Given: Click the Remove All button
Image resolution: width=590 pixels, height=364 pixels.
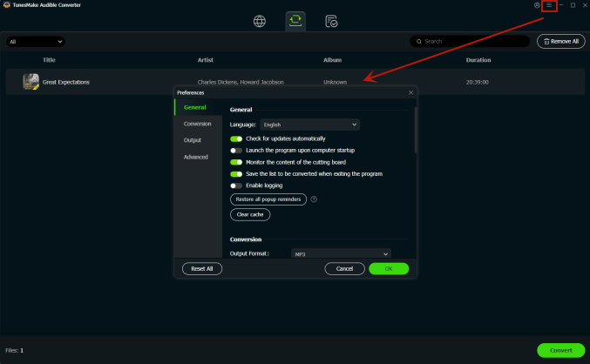Looking at the screenshot, I should pyautogui.click(x=561, y=42).
